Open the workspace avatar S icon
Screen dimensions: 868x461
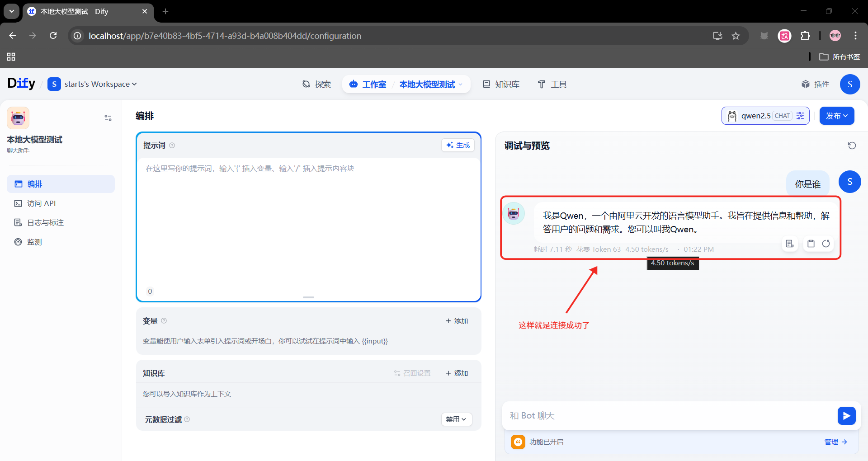tap(54, 84)
